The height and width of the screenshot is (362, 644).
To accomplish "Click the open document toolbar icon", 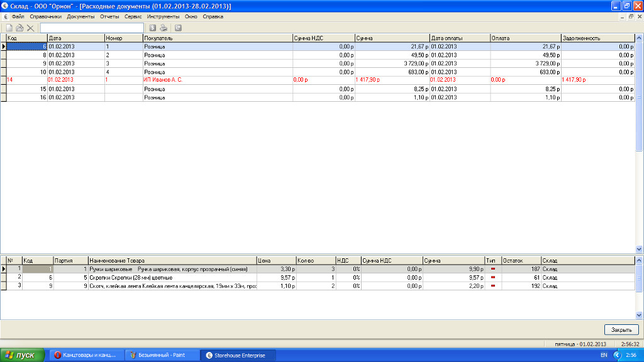I will (19, 28).
